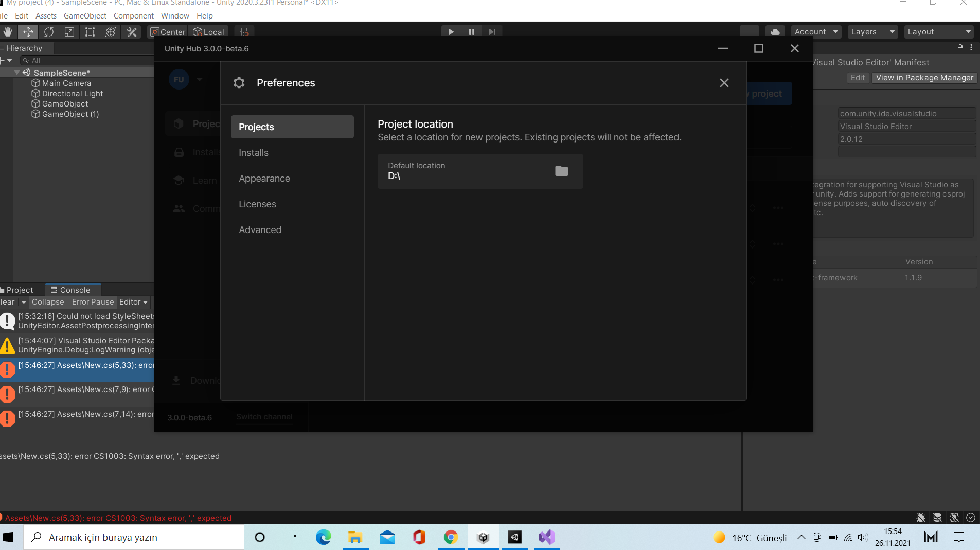Open the Installs preferences section
The width and height of the screenshot is (980, 550).
pos(292,153)
